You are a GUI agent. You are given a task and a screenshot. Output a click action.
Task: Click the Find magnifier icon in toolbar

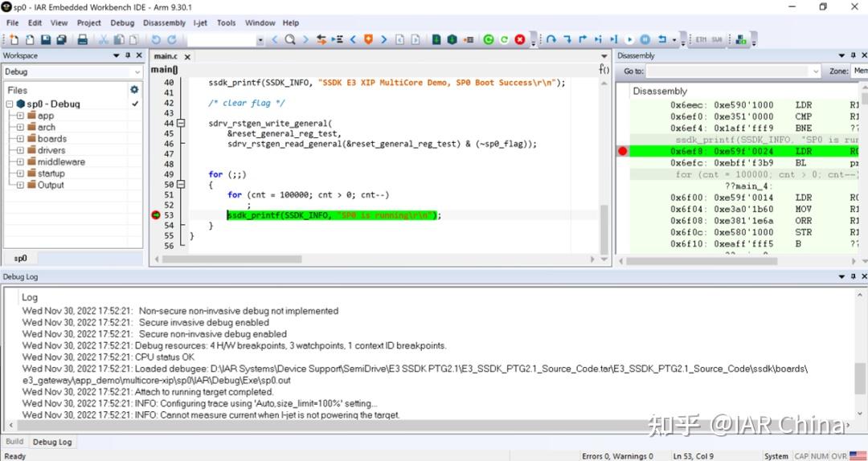(290, 39)
